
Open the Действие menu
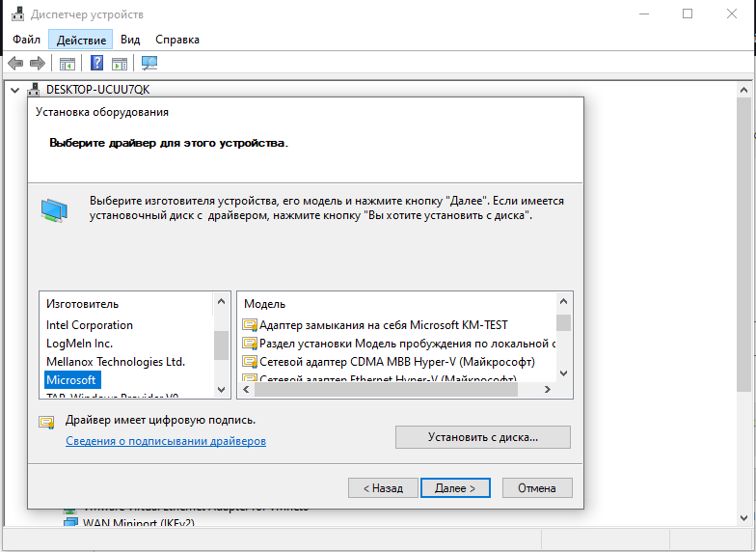(81, 40)
